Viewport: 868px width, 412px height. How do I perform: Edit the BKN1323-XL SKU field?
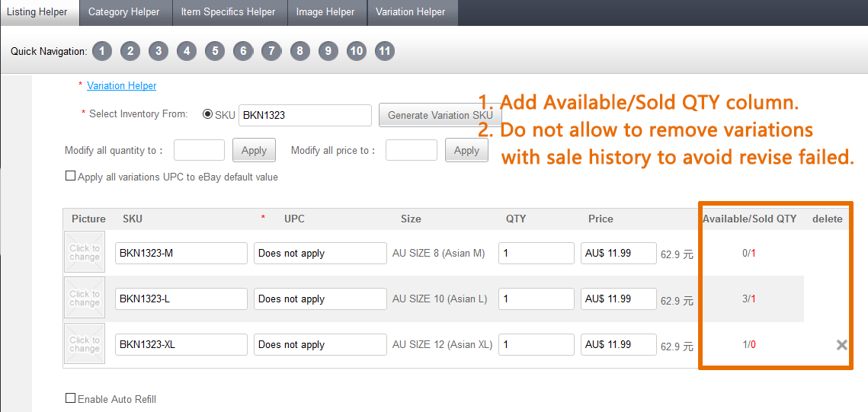[x=181, y=344]
